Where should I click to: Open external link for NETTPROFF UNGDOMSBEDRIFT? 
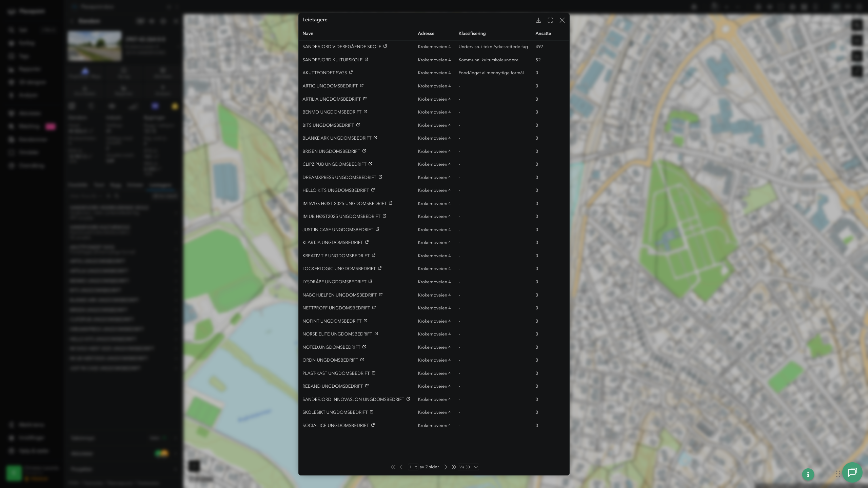click(x=374, y=308)
